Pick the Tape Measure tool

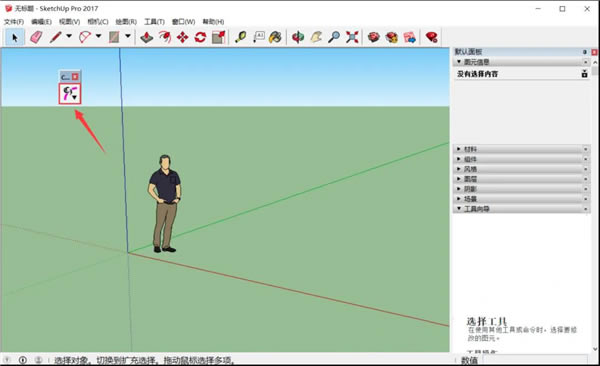[x=241, y=38]
